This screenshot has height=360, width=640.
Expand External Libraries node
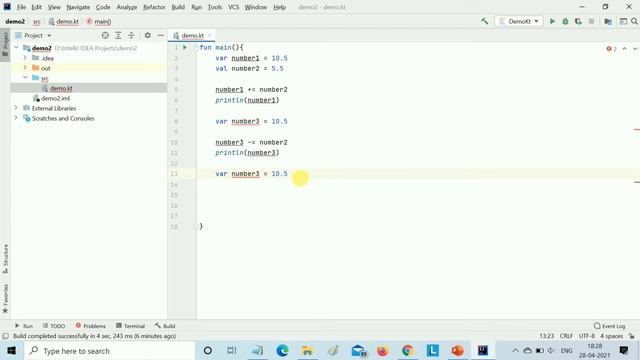[x=16, y=108]
